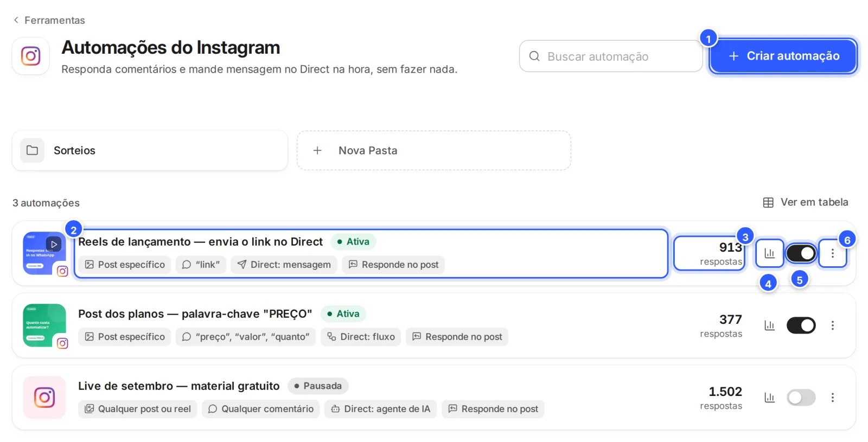The width and height of the screenshot is (868, 442).
Task: Open Reels de lançamento — envia o link no Direct
Action: (200, 242)
